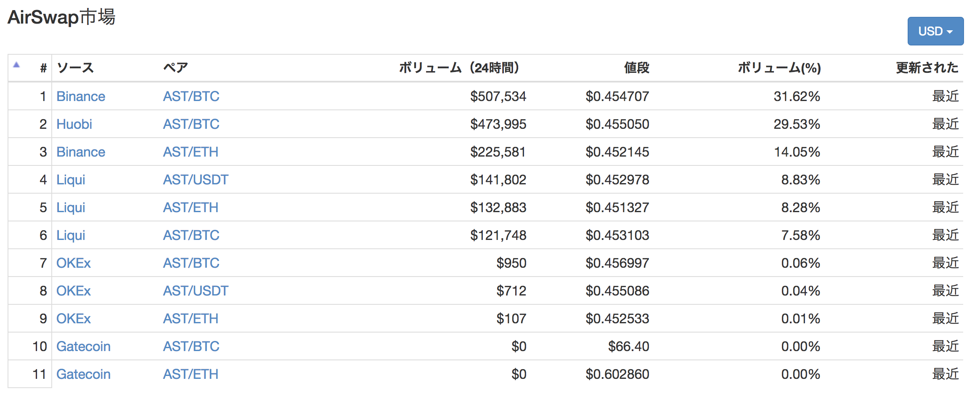Screen dimensions: 980x410
Task: Open AST/BTC pair link for Huobi
Action: (x=191, y=124)
